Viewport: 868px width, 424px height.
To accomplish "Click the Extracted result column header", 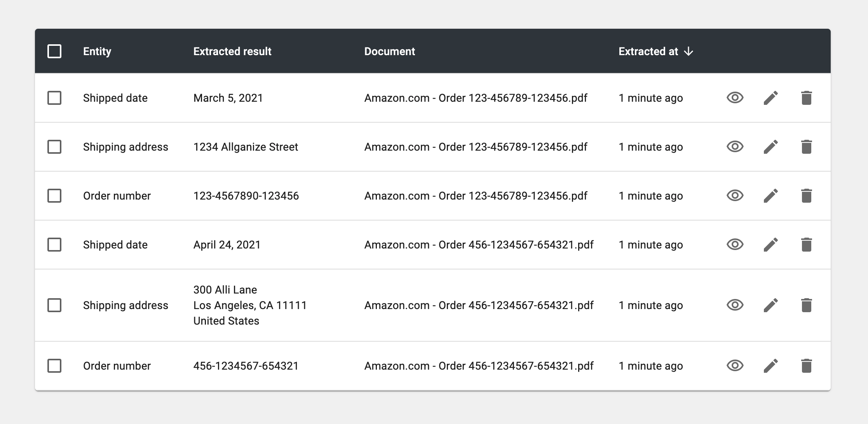I will pyautogui.click(x=232, y=51).
